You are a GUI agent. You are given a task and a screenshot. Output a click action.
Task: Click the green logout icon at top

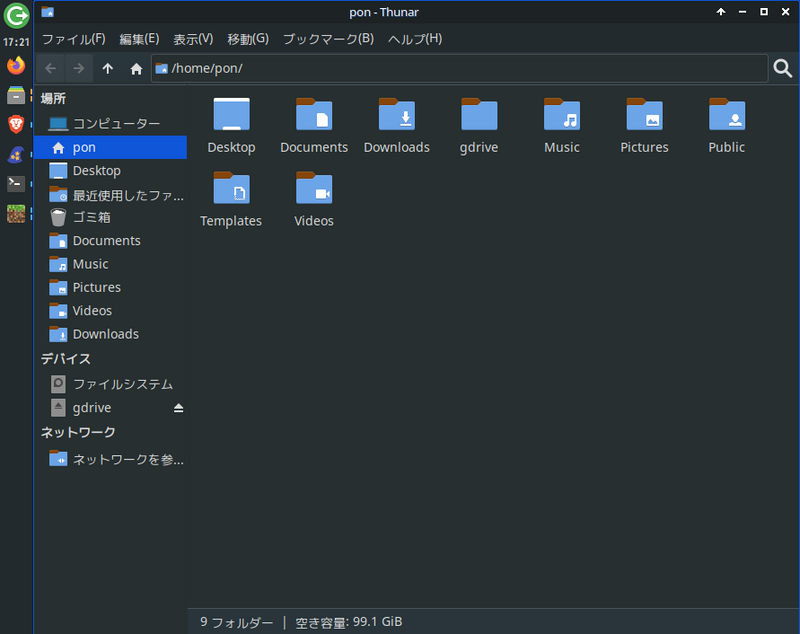point(16,16)
